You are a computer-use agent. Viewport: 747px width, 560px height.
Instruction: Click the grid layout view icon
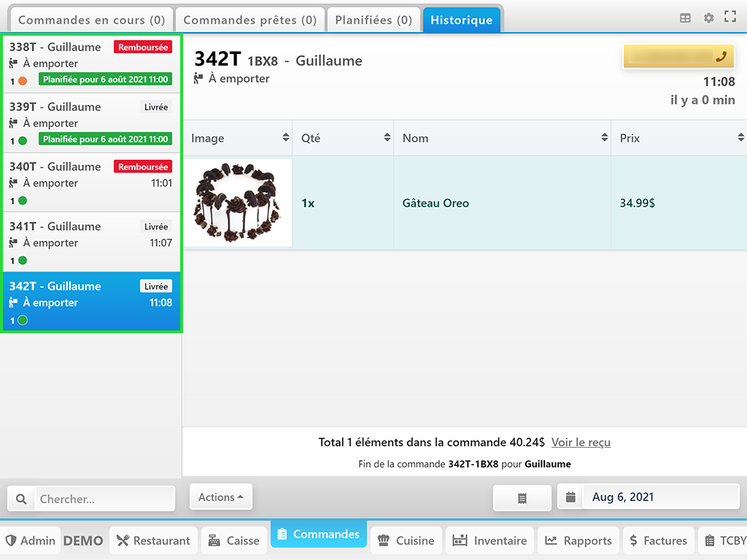click(x=684, y=18)
